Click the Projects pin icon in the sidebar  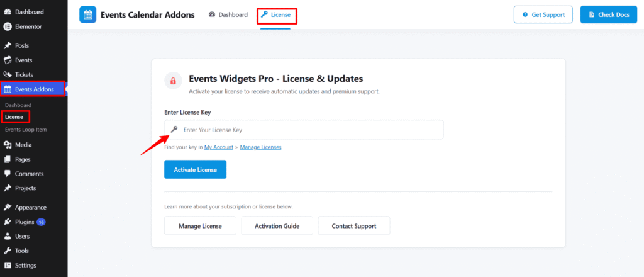coord(8,188)
